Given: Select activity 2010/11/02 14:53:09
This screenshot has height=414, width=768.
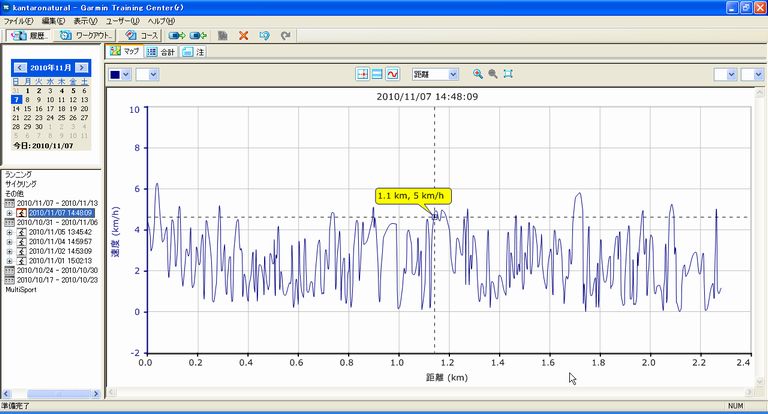Looking at the screenshot, I should click(x=60, y=251).
